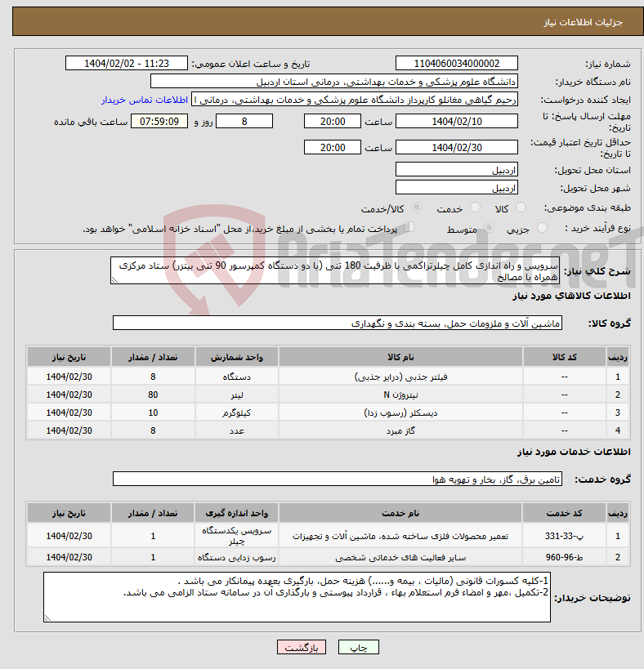
Task: Click the چاپ (print) button
Action: pyautogui.click(x=359, y=647)
